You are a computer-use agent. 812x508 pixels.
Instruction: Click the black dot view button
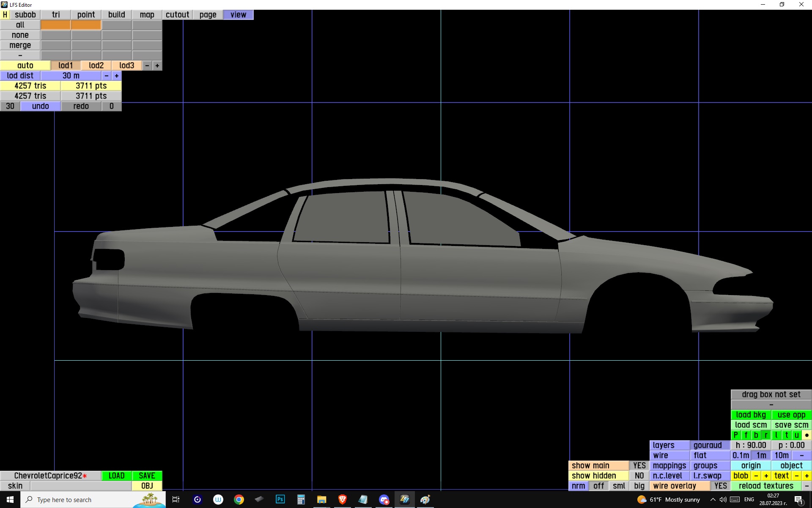click(x=807, y=435)
